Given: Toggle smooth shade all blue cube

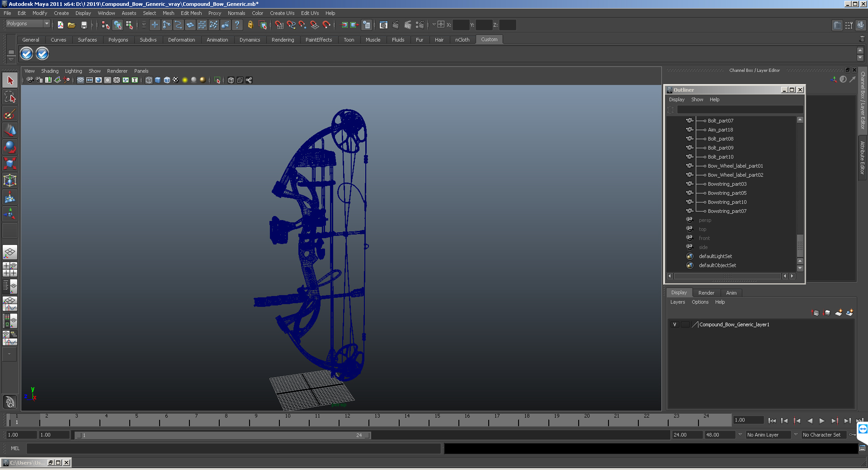Looking at the screenshot, I should coord(158,80).
